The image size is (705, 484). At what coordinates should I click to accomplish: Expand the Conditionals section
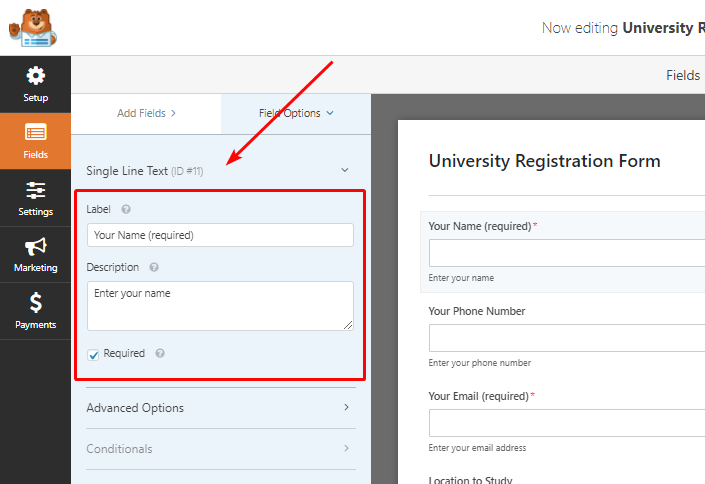click(x=220, y=449)
